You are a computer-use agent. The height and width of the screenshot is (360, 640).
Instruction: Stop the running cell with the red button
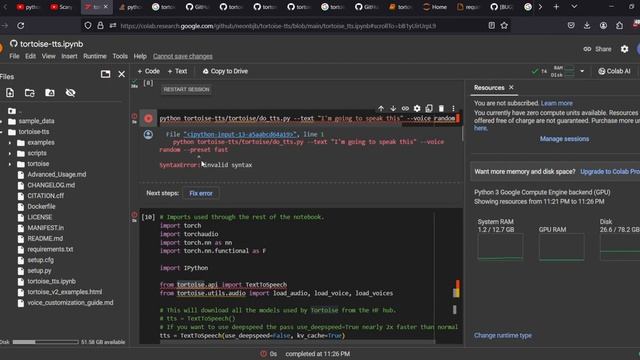point(148,118)
